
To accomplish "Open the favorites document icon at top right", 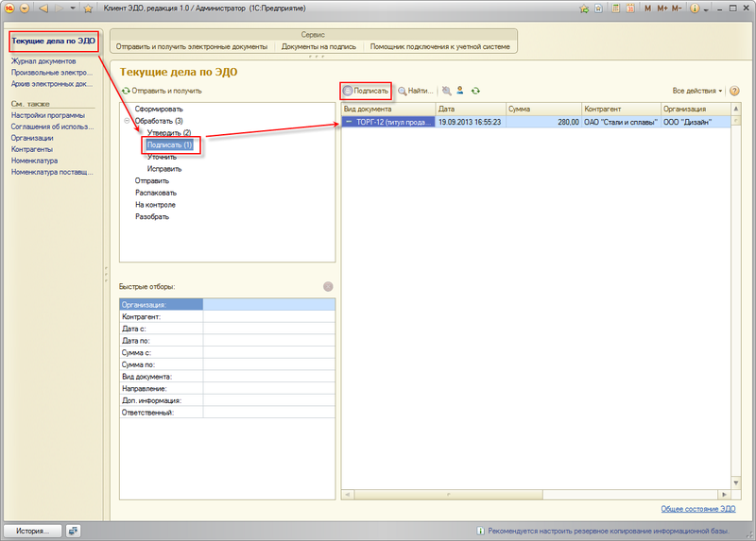I will pyautogui.click(x=598, y=8).
